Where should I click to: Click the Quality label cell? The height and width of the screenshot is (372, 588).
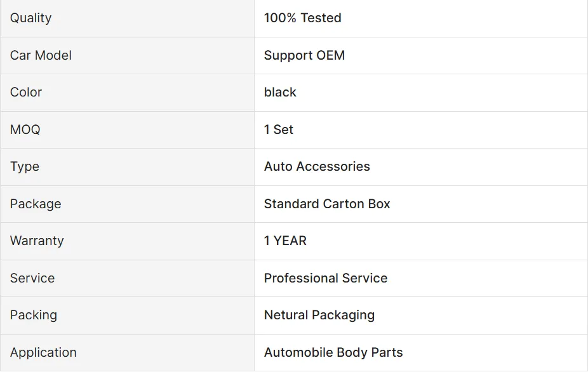(30, 18)
